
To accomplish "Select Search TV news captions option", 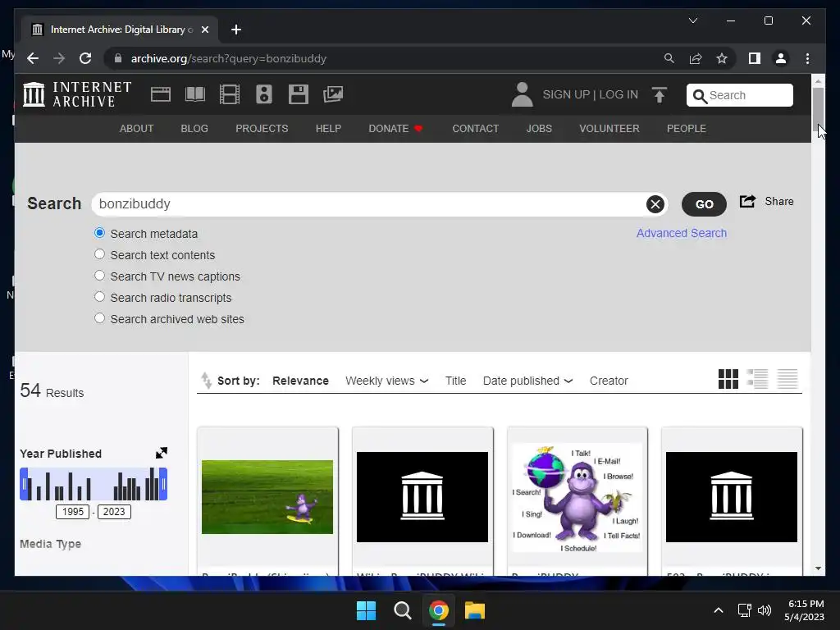I will point(99,276).
